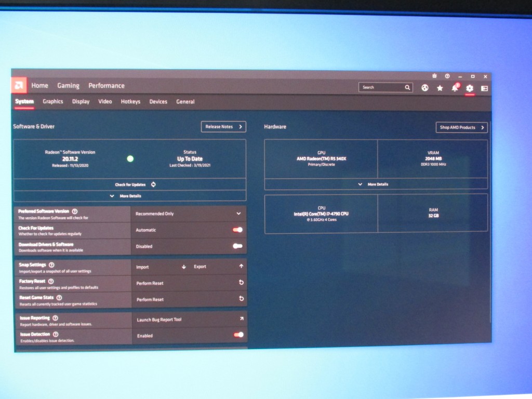The height and width of the screenshot is (399, 532).
Task: Select the System sub-tab
Action: point(24,101)
